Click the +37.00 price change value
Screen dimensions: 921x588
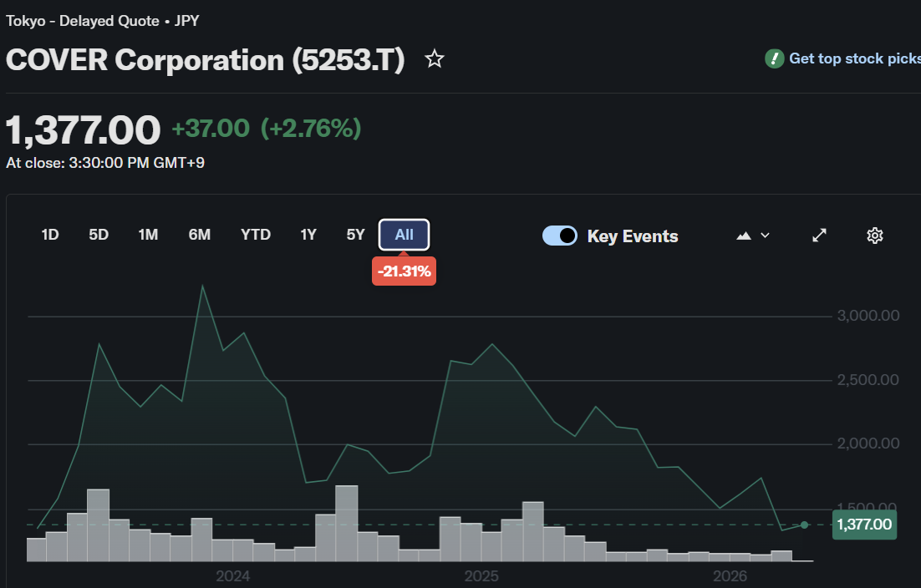[x=211, y=128]
